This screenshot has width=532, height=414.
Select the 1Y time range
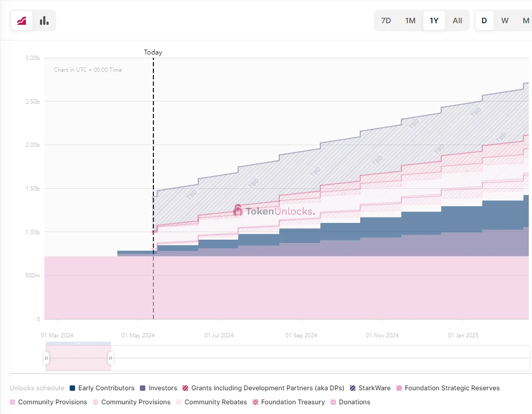(x=434, y=21)
